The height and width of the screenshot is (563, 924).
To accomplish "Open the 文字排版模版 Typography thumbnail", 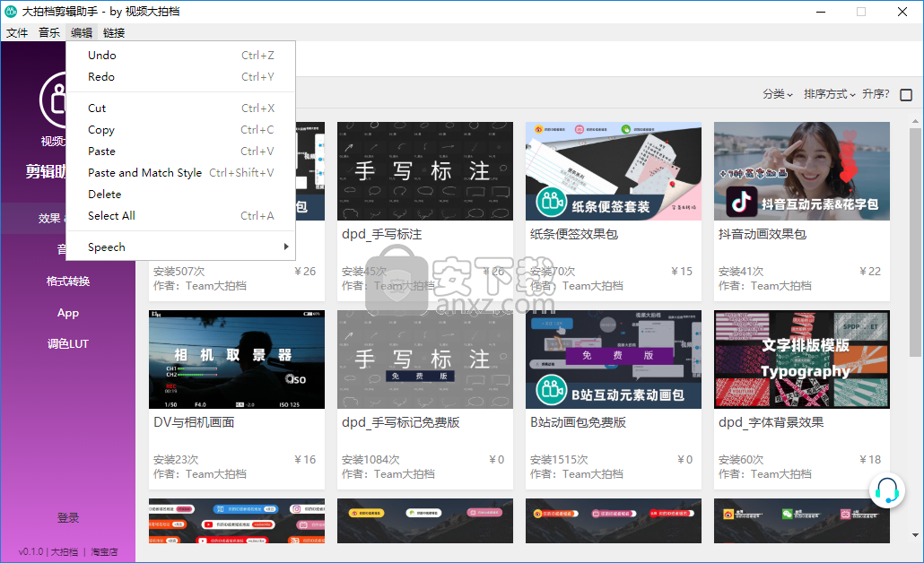I will click(802, 359).
